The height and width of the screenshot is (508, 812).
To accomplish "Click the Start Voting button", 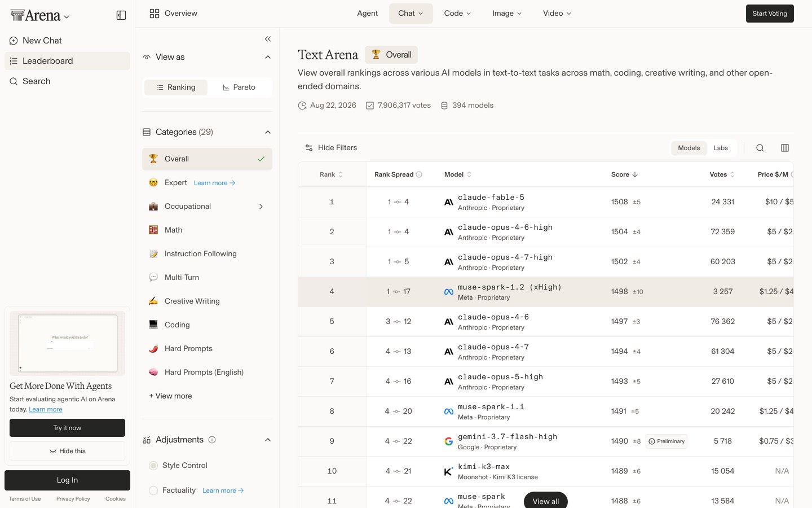I will [x=770, y=14].
